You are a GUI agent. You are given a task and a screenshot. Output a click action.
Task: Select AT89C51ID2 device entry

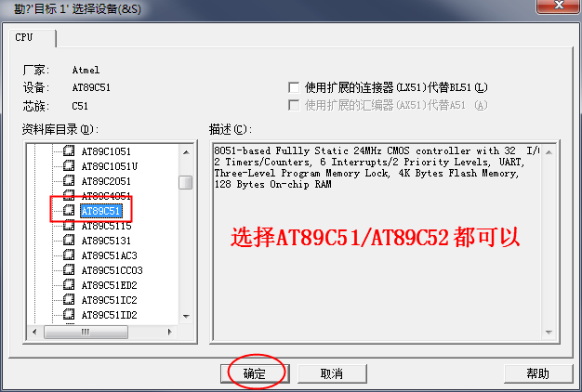pyautogui.click(x=110, y=315)
